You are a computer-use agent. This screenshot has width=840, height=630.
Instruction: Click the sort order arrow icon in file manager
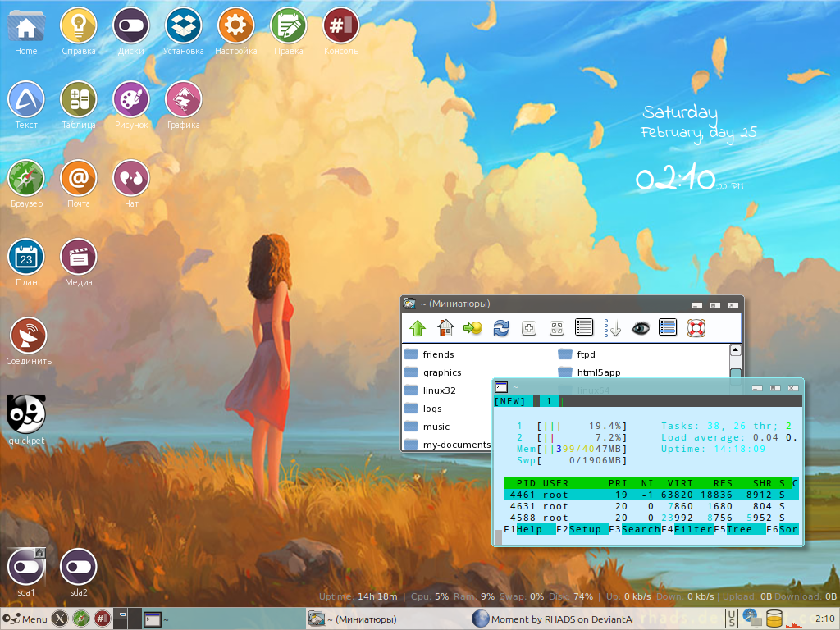tap(612, 328)
